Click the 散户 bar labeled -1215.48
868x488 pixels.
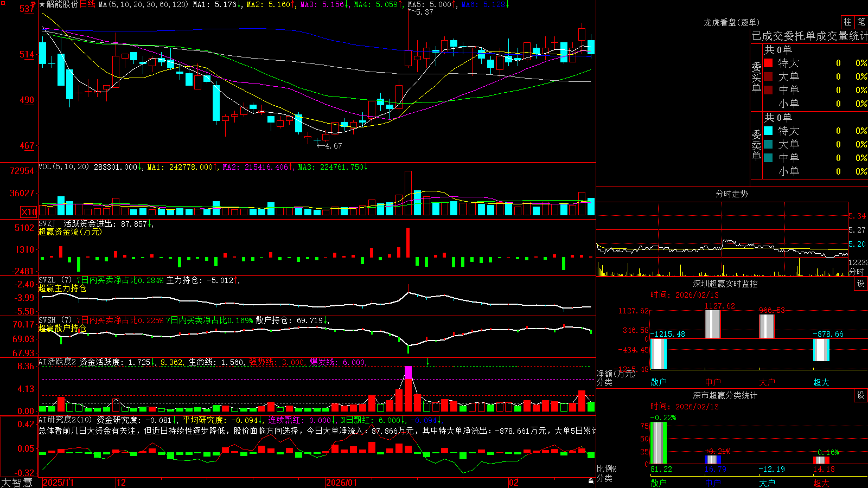pyautogui.click(x=659, y=354)
